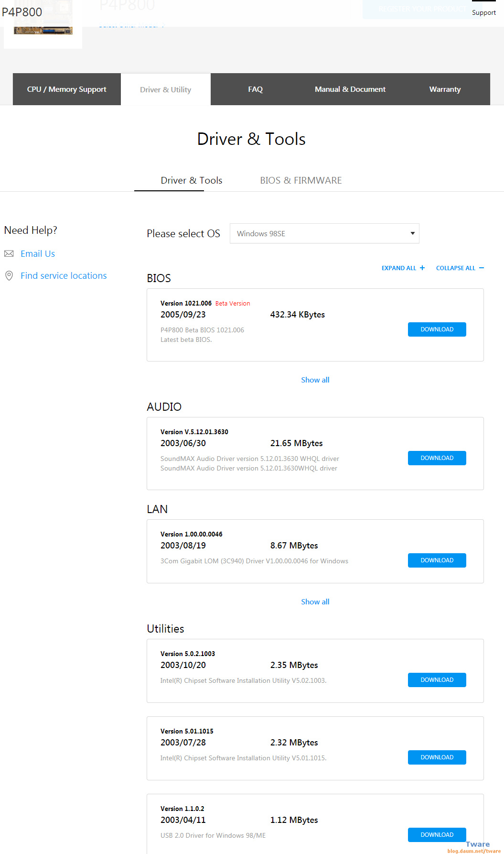The width and height of the screenshot is (504, 854).
Task: Click the '2003/08/19' date text
Action: tap(183, 546)
